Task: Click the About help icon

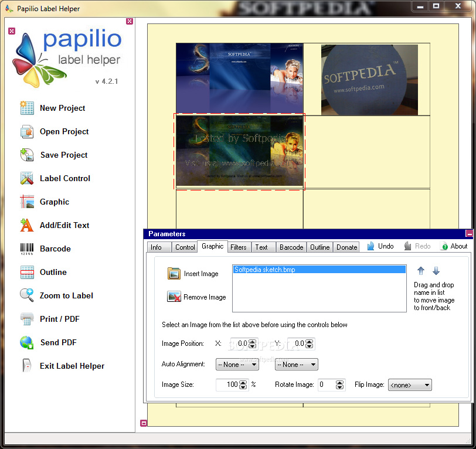Action: (445, 247)
